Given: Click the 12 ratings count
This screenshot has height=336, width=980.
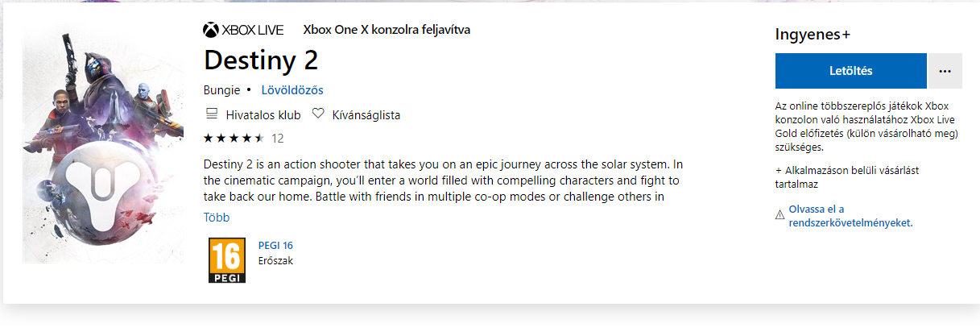Looking at the screenshot, I should (x=277, y=139).
